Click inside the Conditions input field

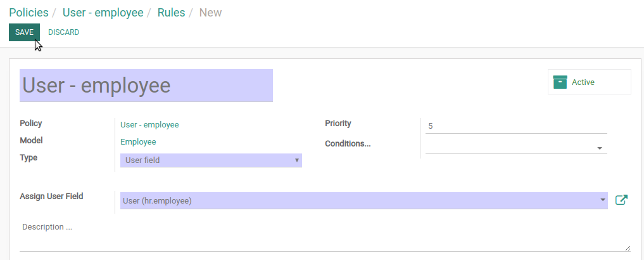[510, 148]
